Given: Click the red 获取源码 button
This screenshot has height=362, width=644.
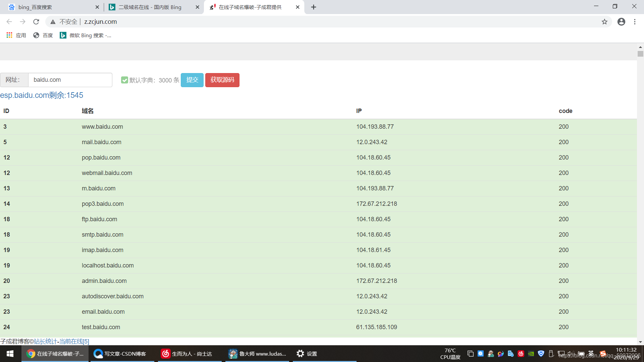Looking at the screenshot, I should (222, 80).
